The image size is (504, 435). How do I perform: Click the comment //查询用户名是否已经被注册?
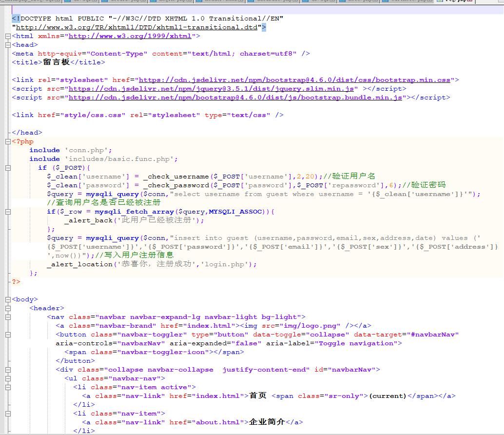pos(103,202)
